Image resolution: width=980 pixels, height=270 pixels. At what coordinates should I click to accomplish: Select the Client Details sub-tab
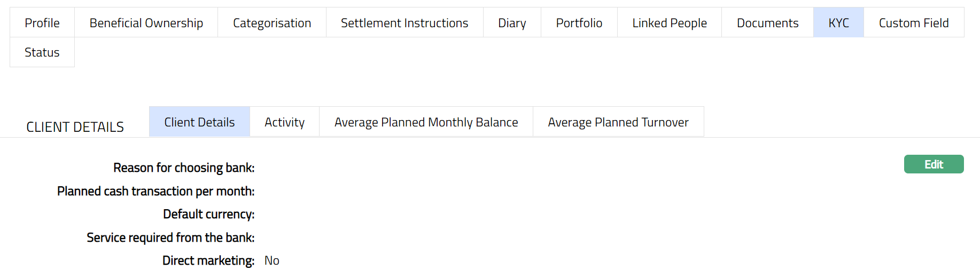click(199, 122)
